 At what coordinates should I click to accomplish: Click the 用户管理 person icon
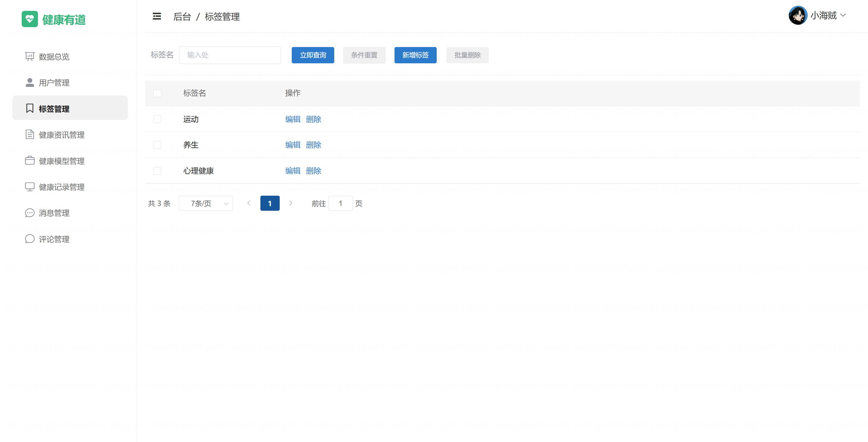[x=30, y=83]
